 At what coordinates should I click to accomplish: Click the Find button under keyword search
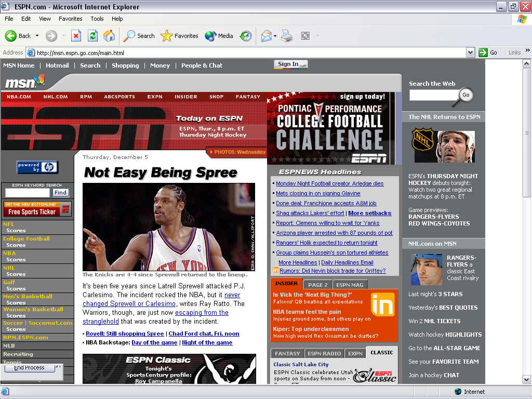tap(61, 192)
